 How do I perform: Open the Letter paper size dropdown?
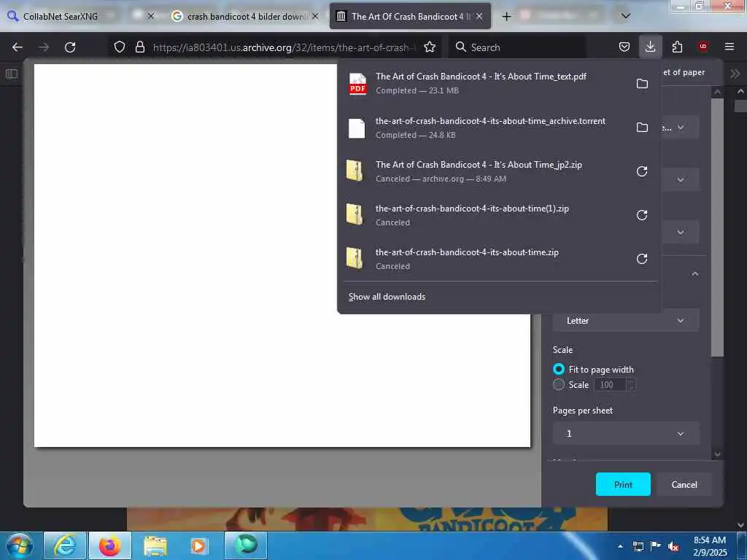click(625, 321)
